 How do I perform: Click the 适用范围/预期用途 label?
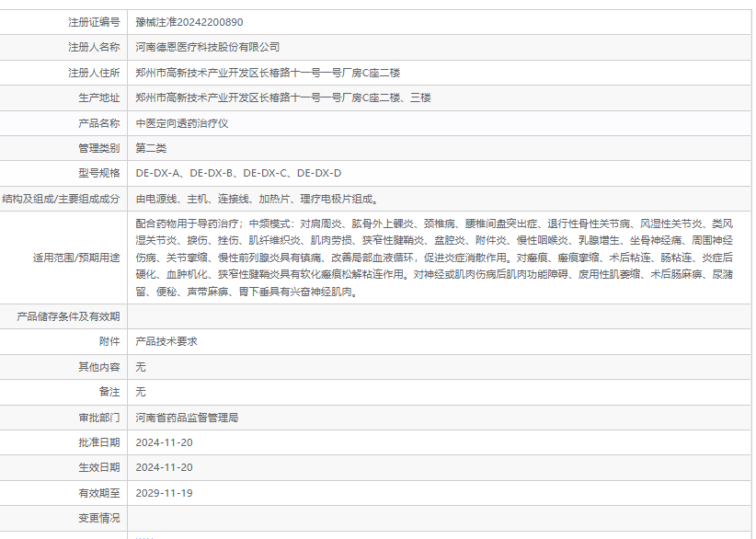click(76, 258)
